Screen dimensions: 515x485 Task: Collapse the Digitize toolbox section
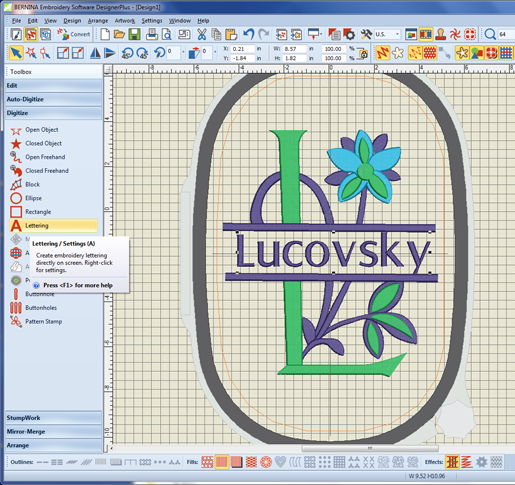53,113
